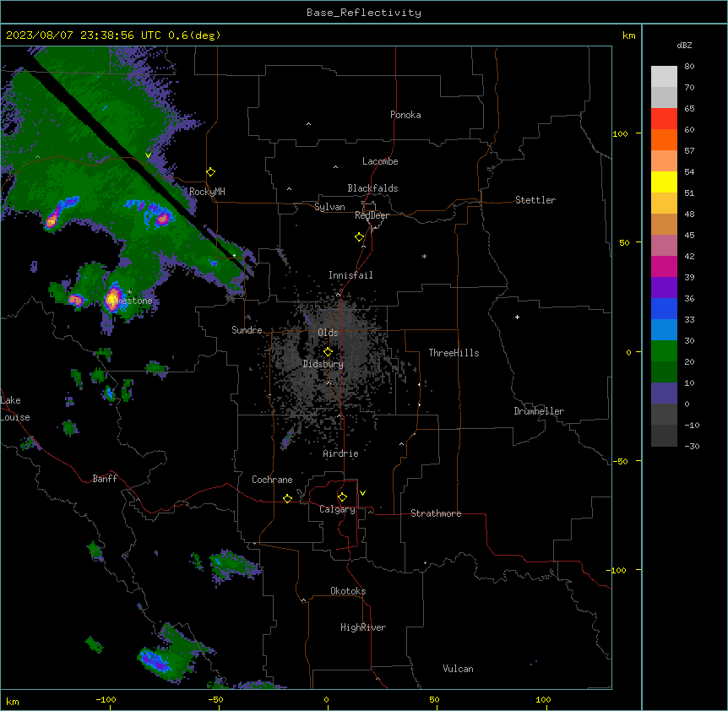Click the Sundre label
The height and width of the screenshot is (711, 728).
click(247, 330)
